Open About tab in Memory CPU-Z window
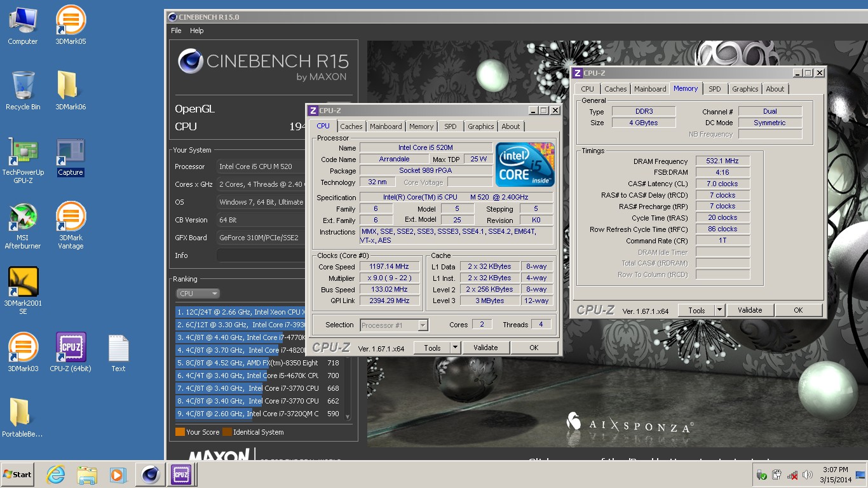Image resolution: width=868 pixels, height=488 pixels. click(x=775, y=89)
